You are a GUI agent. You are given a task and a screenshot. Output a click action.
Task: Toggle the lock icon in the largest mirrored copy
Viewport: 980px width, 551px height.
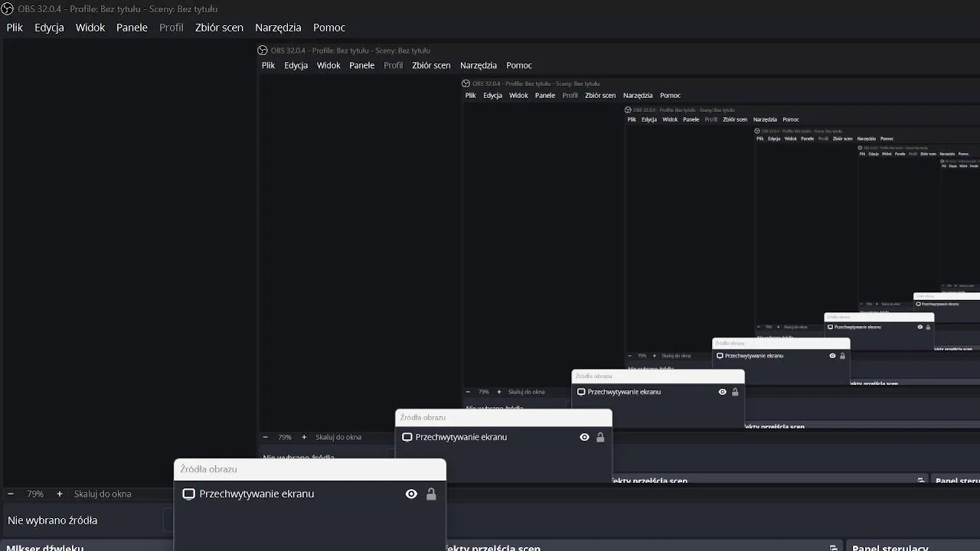[600, 437]
